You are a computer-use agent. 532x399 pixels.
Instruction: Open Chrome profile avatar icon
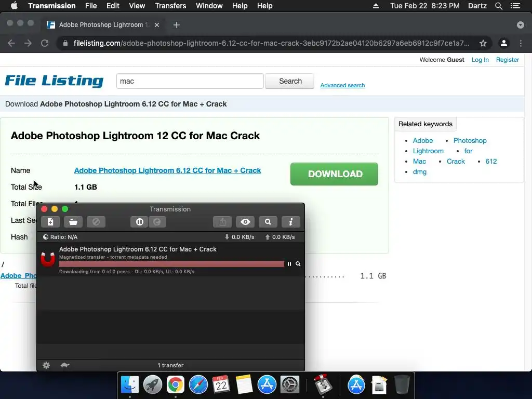tap(504, 43)
